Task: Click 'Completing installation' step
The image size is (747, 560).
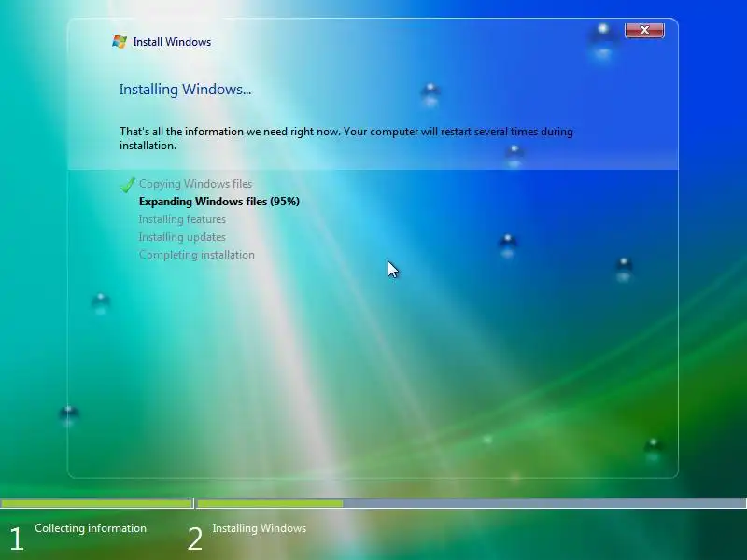Action: point(196,255)
